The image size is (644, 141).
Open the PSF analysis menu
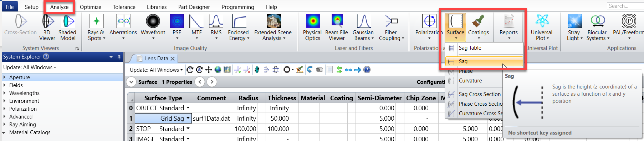pyautogui.click(x=177, y=27)
